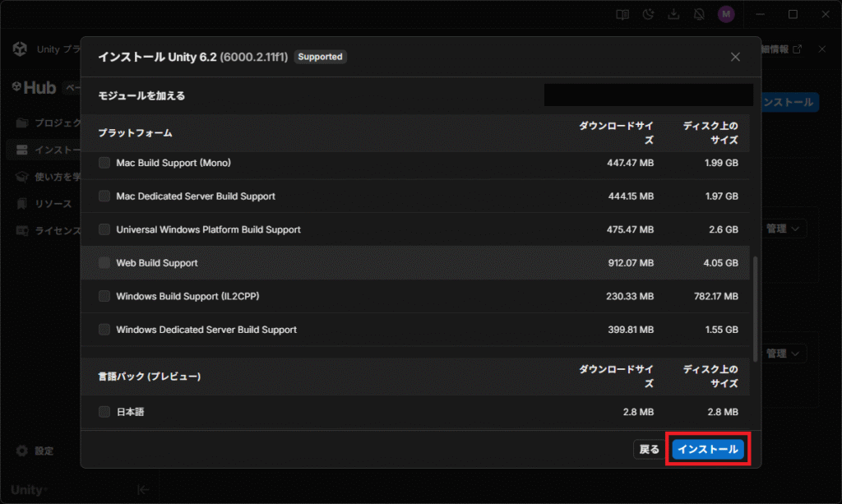Image resolution: width=842 pixels, height=504 pixels.
Task: Open the downloads icon in title bar
Action: pos(673,14)
